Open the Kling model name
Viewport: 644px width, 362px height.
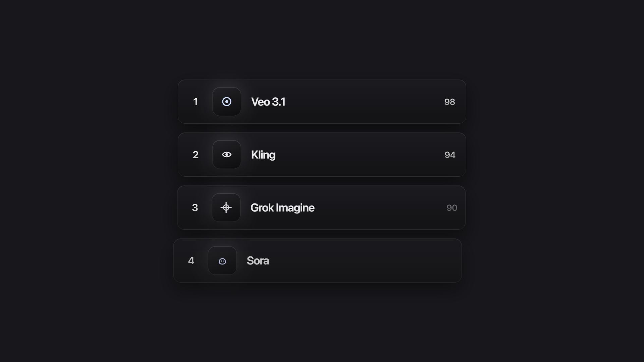[x=263, y=155]
